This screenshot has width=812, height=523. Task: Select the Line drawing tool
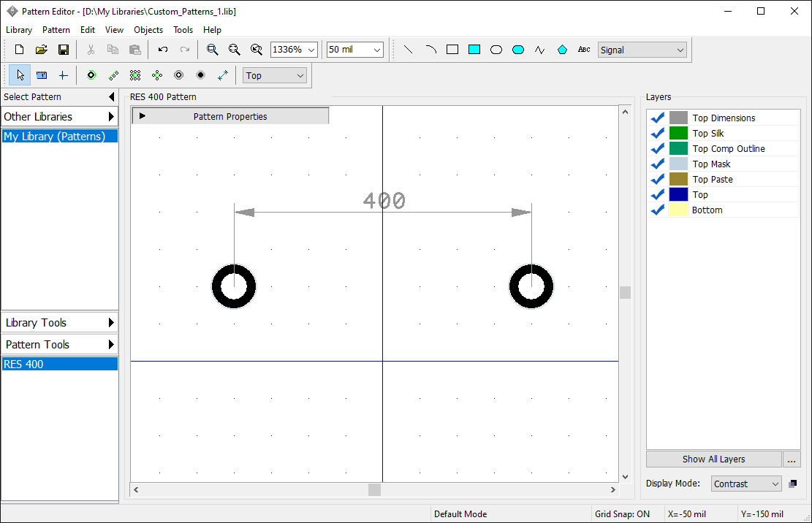click(408, 50)
